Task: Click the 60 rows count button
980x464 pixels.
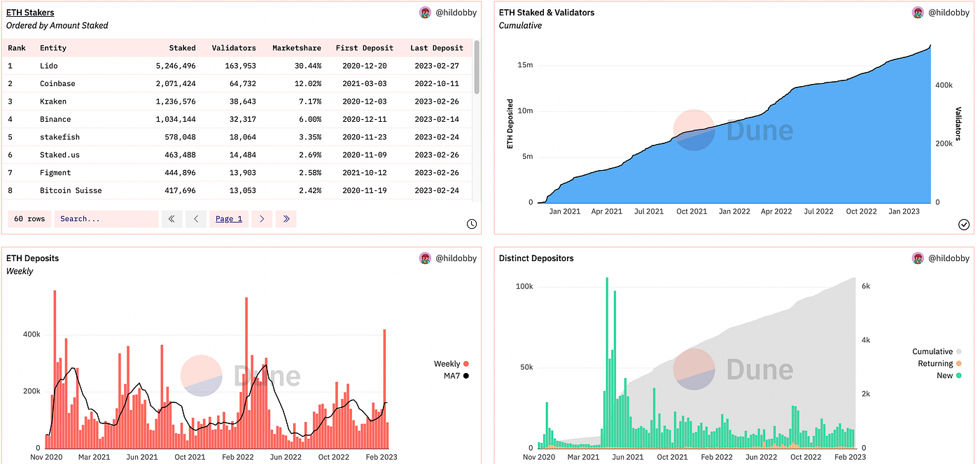Action: (x=29, y=219)
